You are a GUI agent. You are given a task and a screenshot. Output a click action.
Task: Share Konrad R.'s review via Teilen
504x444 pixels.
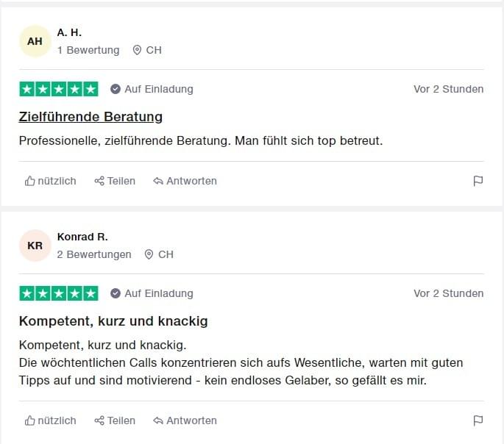click(115, 420)
